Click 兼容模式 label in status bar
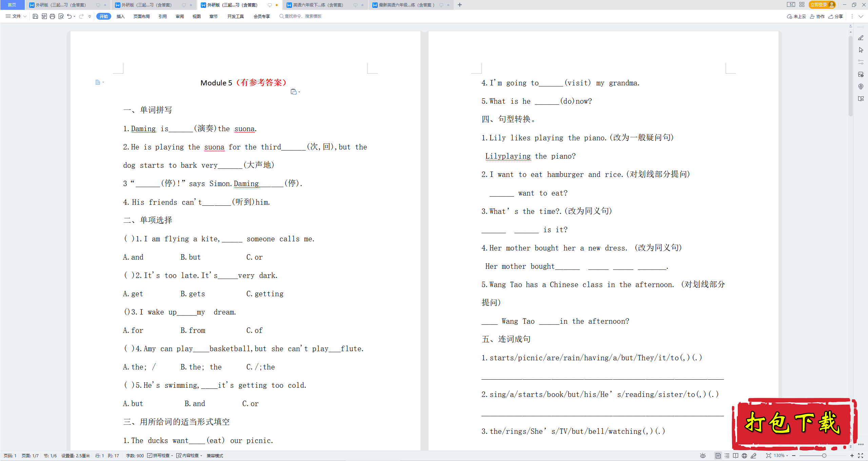Image resolution: width=868 pixels, height=461 pixels. pos(215,456)
